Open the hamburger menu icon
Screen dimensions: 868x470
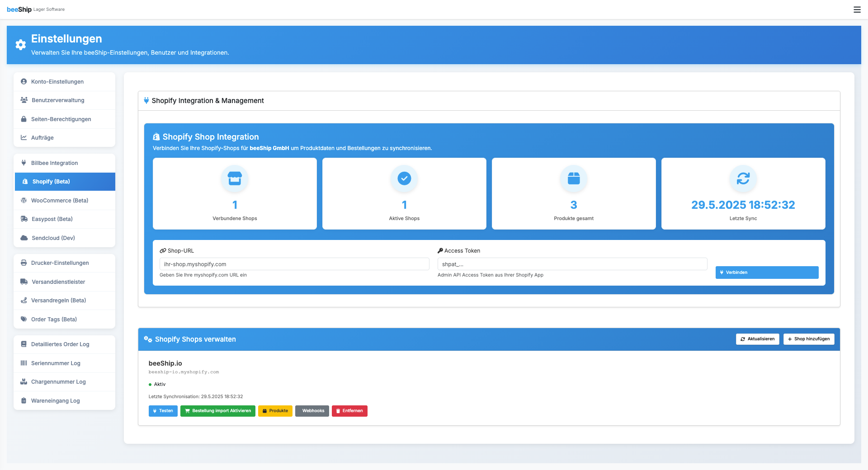857,9
